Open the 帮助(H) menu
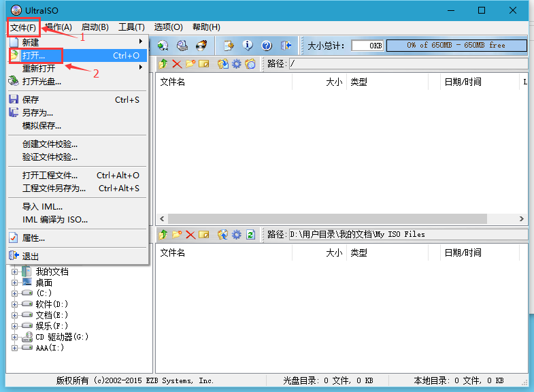The image size is (534, 392). point(206,27)
